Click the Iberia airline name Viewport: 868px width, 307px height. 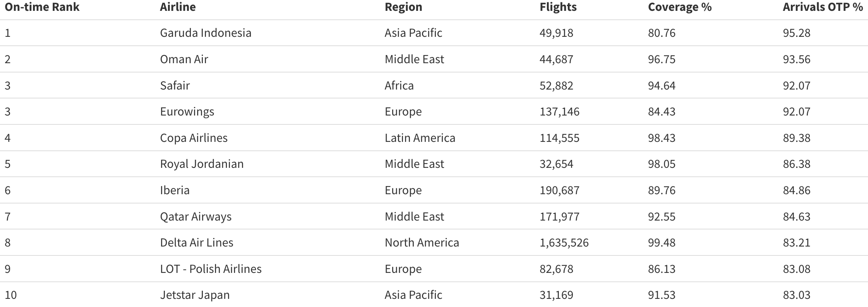point(175,190)
